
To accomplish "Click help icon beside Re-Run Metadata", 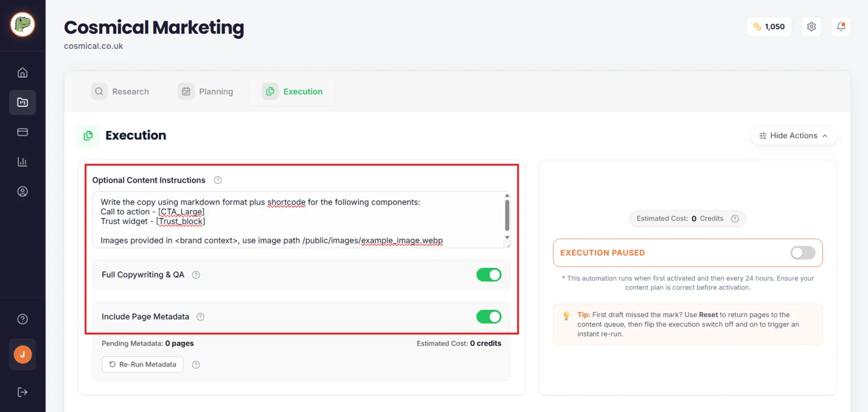I will coord(196,365).
